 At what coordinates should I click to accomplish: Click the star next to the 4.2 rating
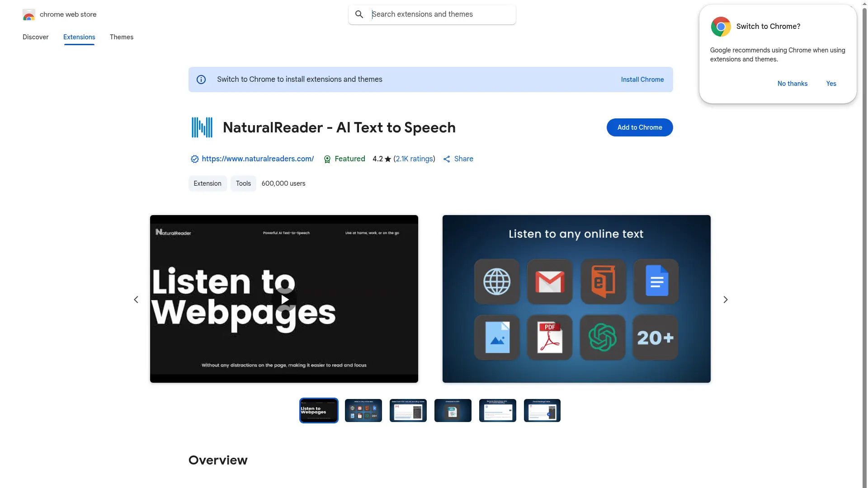click(389, 159)
